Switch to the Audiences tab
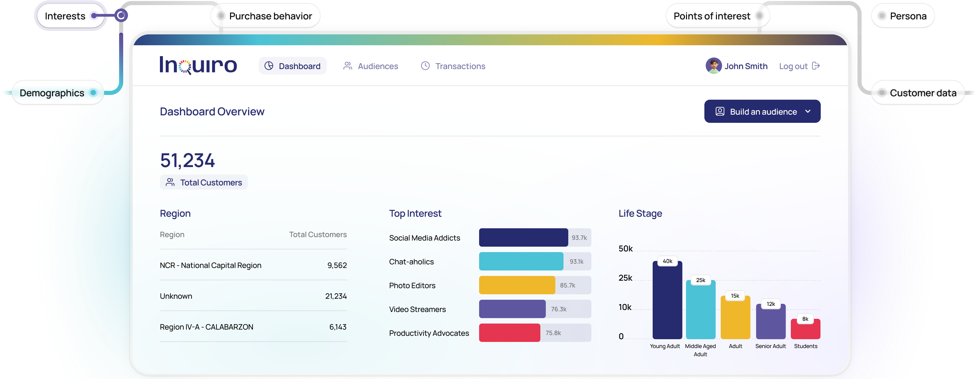The width and height of the screenshot is (980, 379). point(377,66)
